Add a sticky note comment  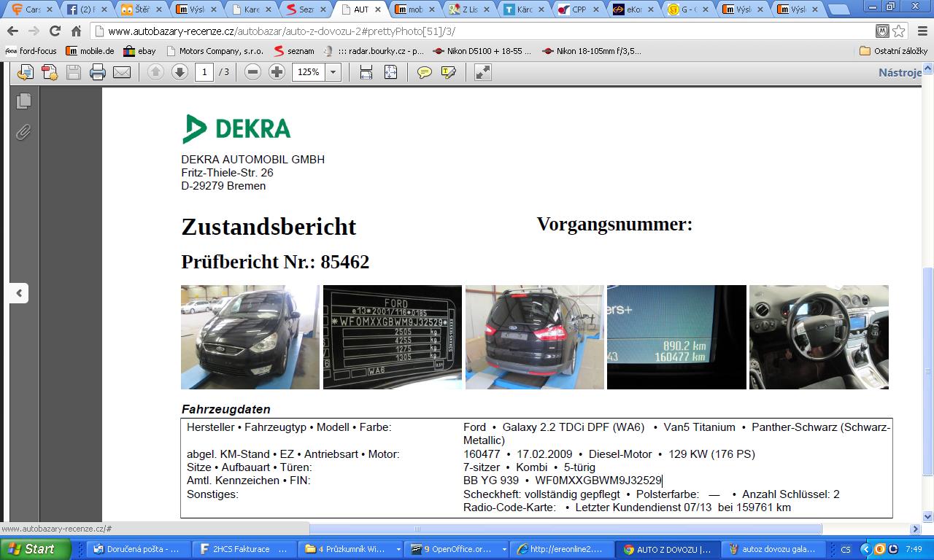[425, 72]
